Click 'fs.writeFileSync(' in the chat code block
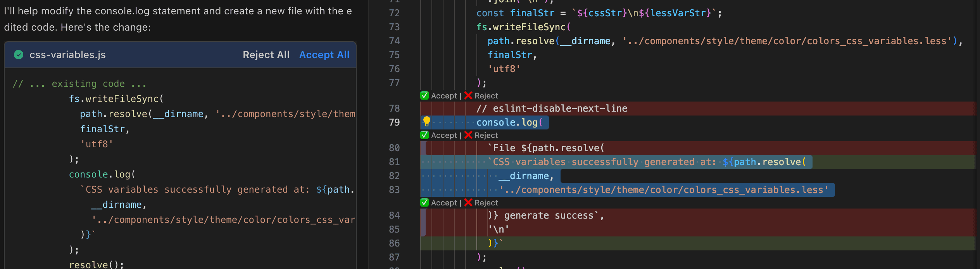Image resolution: width=980 pixels, height=269 pixels. (116, 99)
